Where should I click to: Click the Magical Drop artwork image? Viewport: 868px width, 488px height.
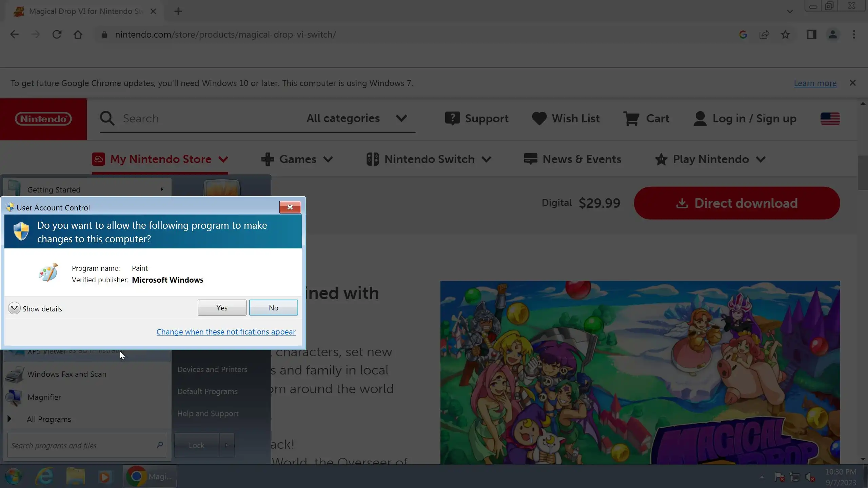640,373
